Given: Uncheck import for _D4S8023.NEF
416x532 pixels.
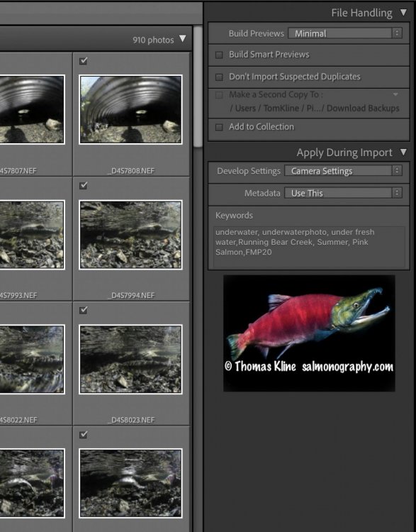Looking at the screenshot, I should pyautogui.click(x=84, y=310).
